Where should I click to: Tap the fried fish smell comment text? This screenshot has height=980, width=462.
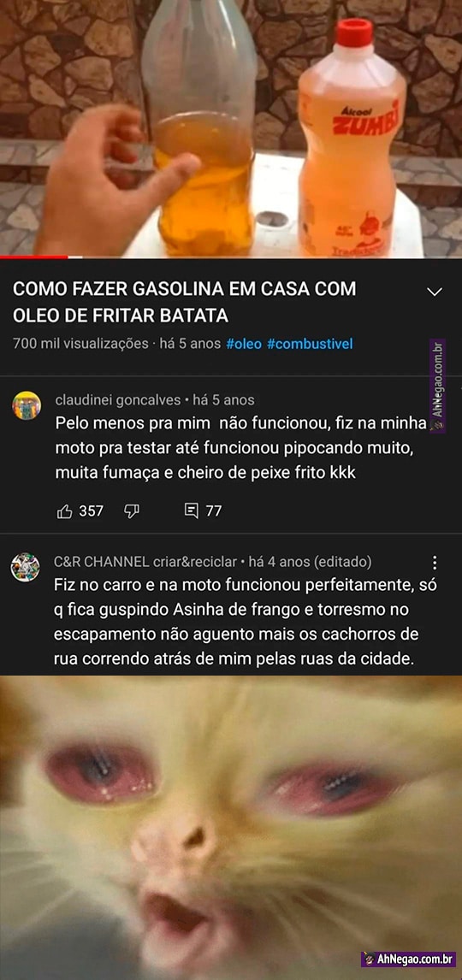click(240, 448)
